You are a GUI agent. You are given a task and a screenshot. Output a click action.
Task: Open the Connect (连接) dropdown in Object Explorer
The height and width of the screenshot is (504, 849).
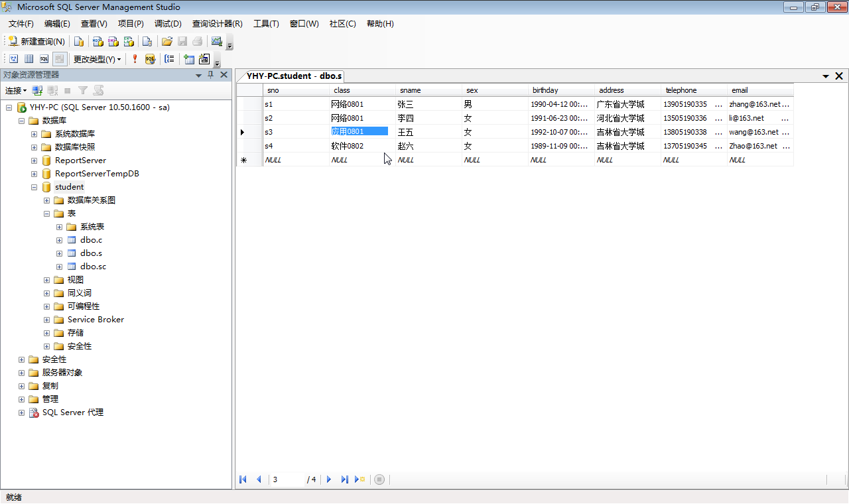pos(16,90)
